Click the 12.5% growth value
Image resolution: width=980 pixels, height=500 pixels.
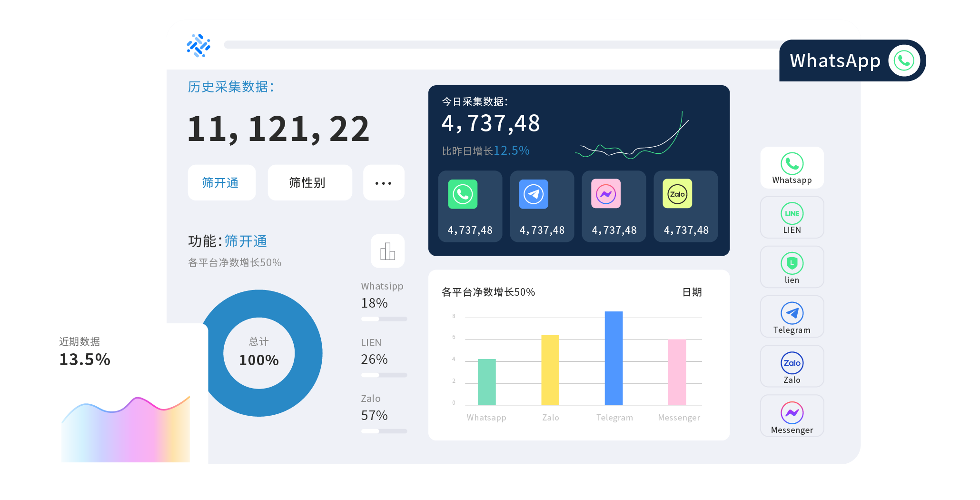(x=512, y=150)
